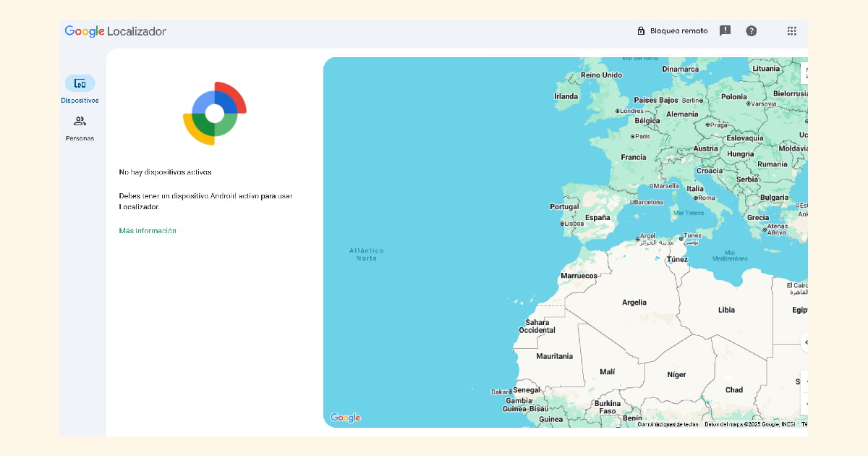Click Reino Unido label on the map
868x456 pixels.
click(601, 75)
